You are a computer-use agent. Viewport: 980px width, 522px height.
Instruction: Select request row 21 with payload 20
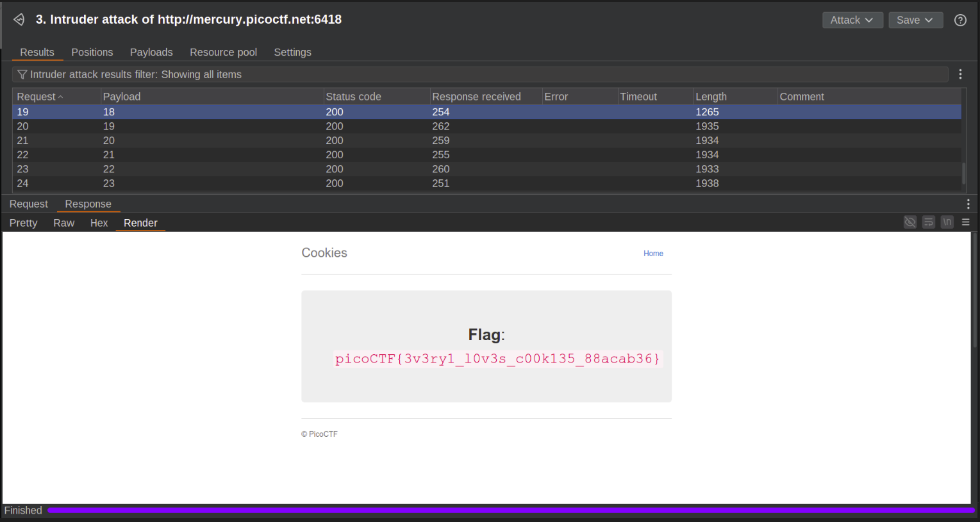487,140
